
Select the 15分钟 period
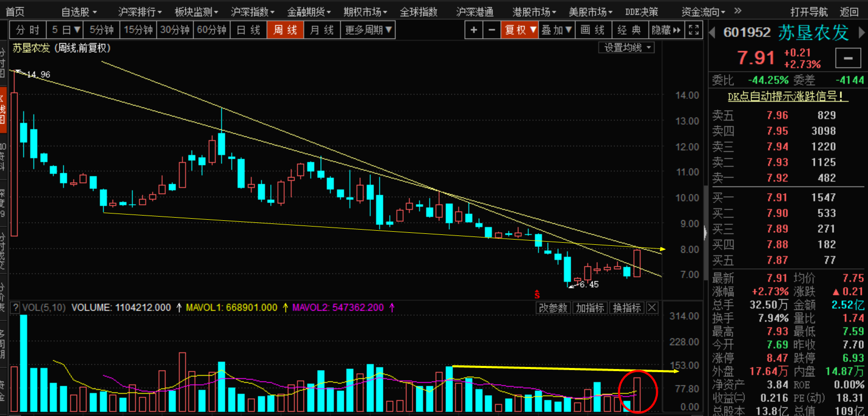138,30
